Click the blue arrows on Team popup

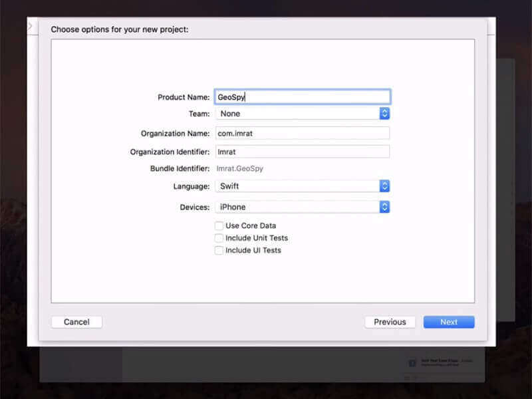pos(384,114)
